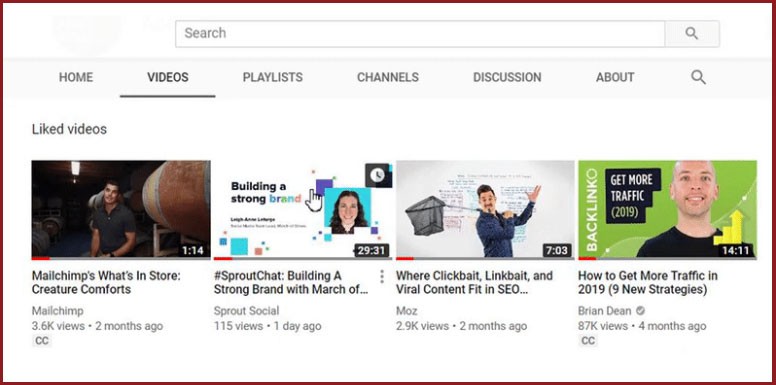Click CC badge under Brian Dean video
This screenshot has height=385, width=776.
point(588,340)
